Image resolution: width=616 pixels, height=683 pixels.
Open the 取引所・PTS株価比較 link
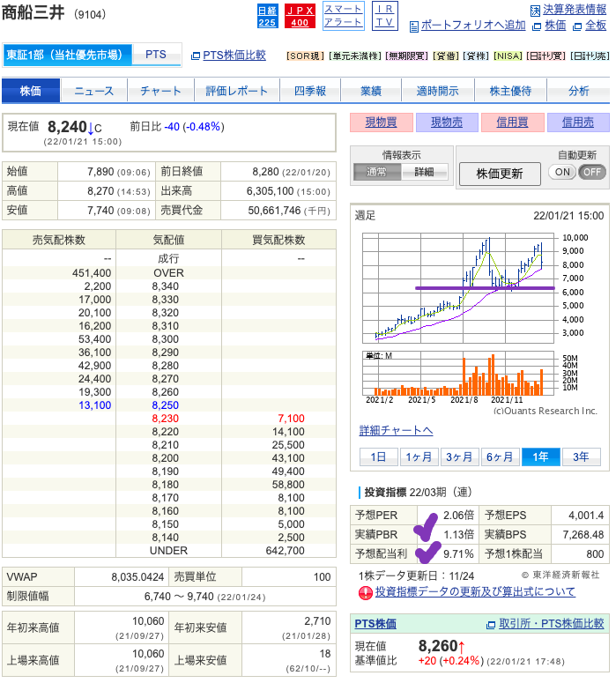[x=552, y=624]
